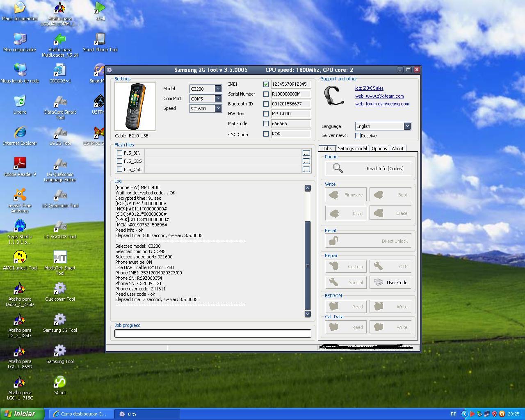Image resolution: width=525 pixels, height=420 pixels.
Task: Click the MSL Code input field
Action: (x=291, y=123)
